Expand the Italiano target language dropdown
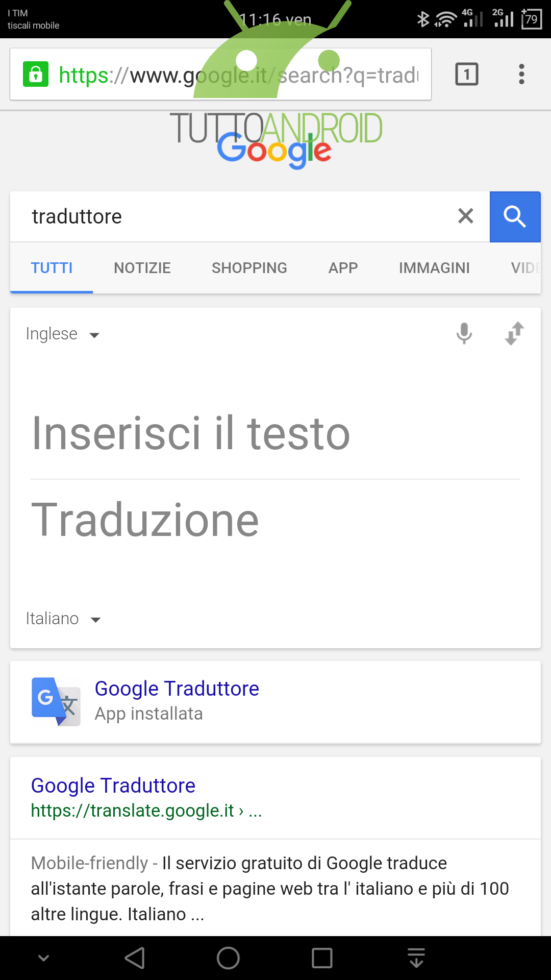The height and width of the screenshot is (980, 551). pos(63,619)
